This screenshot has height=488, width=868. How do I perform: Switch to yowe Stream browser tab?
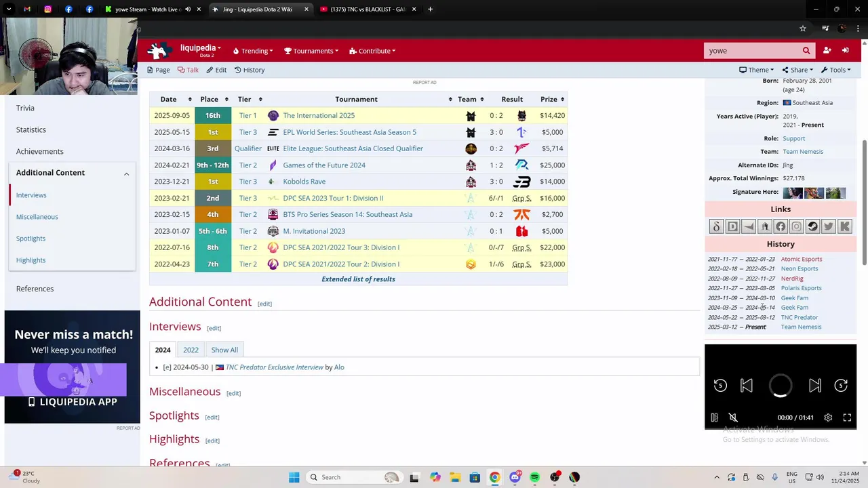[x=153, y=9]
